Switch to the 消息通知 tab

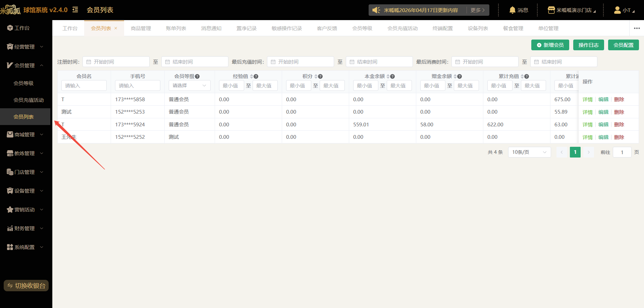(x=211, y=28)
